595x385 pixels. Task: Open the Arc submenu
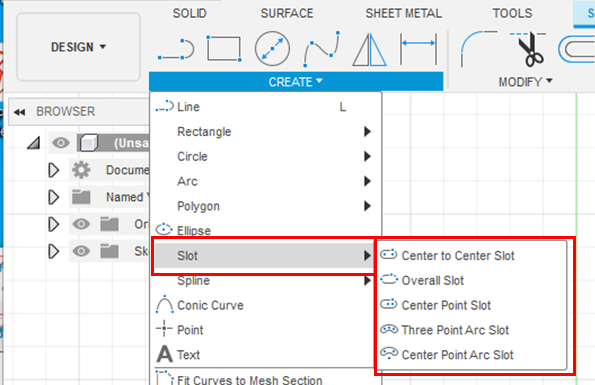(x=266, y=181)
